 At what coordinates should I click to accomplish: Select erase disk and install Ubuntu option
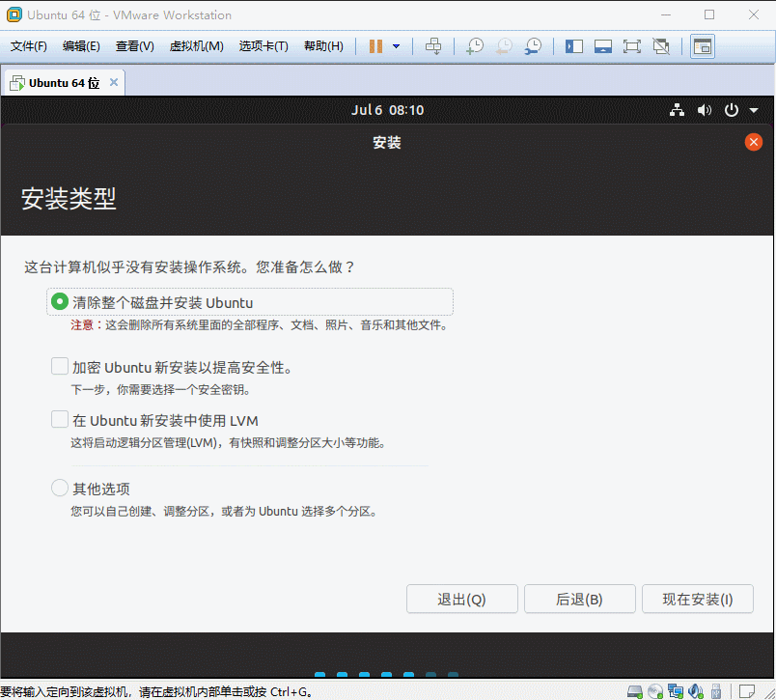[60, 302]
